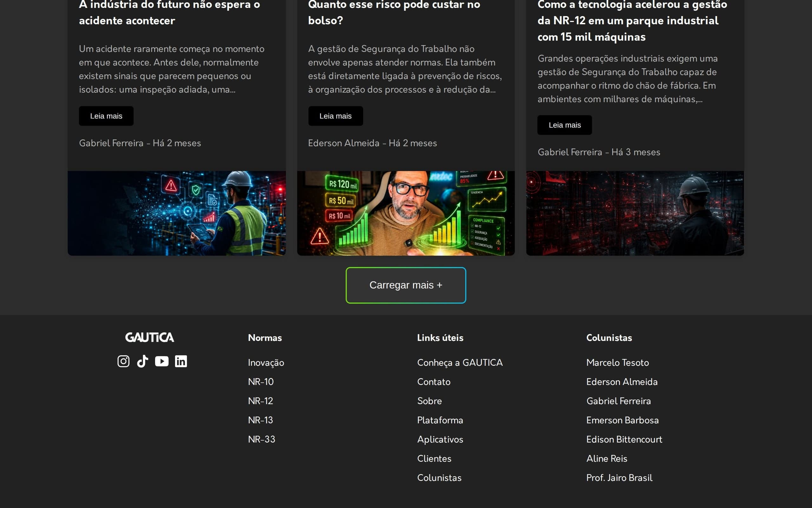The height and width of the screenshot is (508, 812).
Task: Click the Links úteis footer heading
Action: (x=440, y=338)
